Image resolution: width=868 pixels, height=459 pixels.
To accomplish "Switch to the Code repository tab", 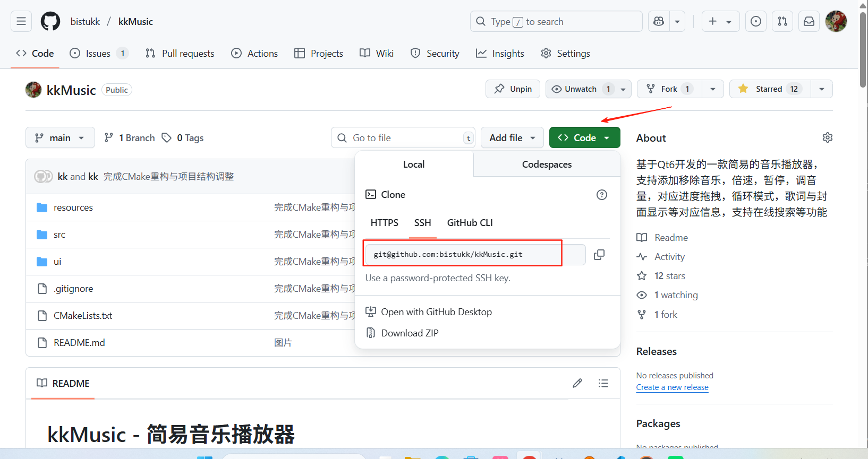I will pyautogui.click(x=35, y=53).
